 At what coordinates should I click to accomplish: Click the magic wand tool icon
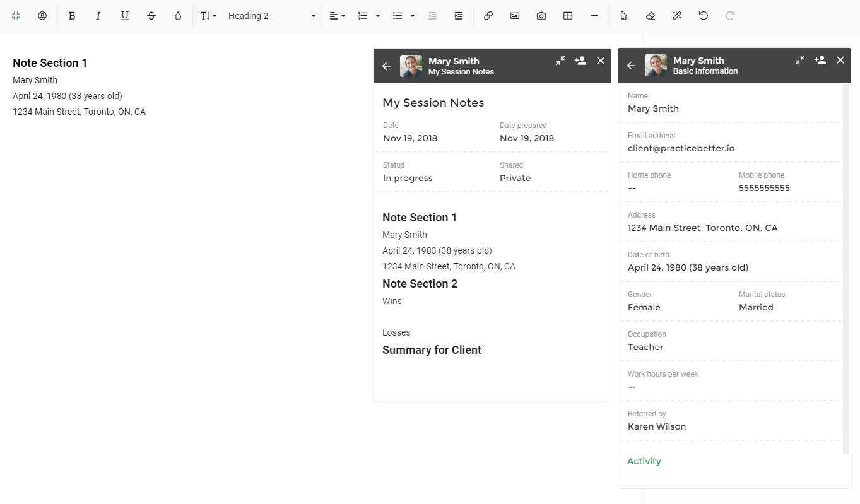point(677,16)
